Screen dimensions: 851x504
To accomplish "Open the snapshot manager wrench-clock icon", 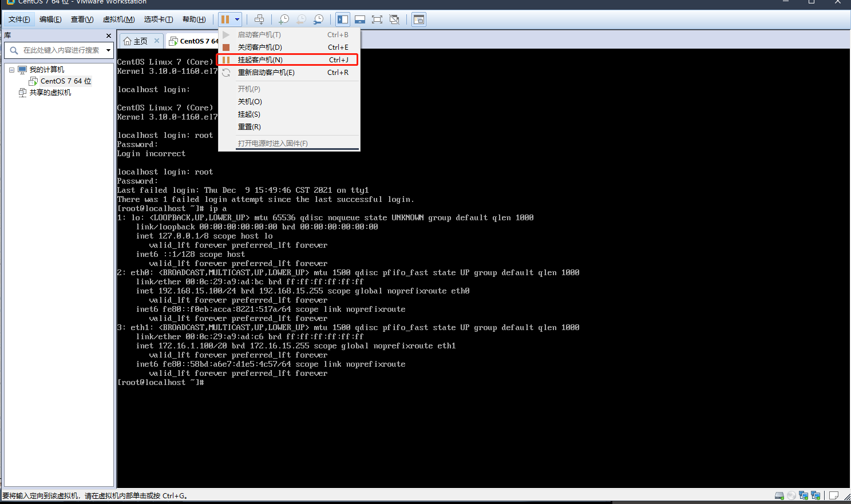I will (x=318, y=19).
